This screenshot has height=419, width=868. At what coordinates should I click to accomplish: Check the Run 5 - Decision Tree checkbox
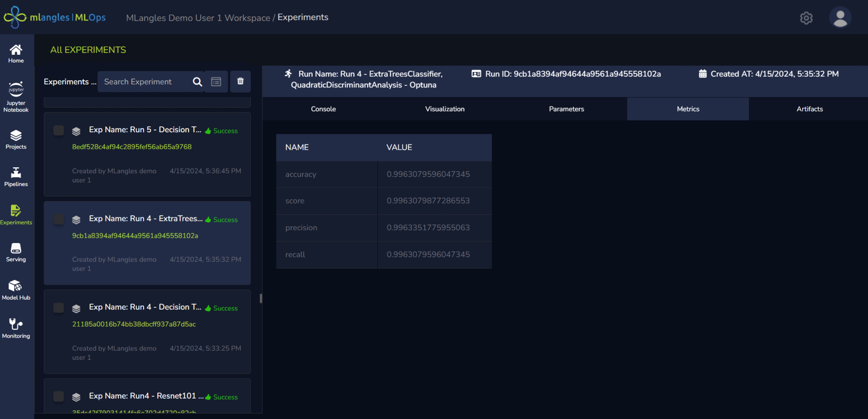tap(59, 130)
